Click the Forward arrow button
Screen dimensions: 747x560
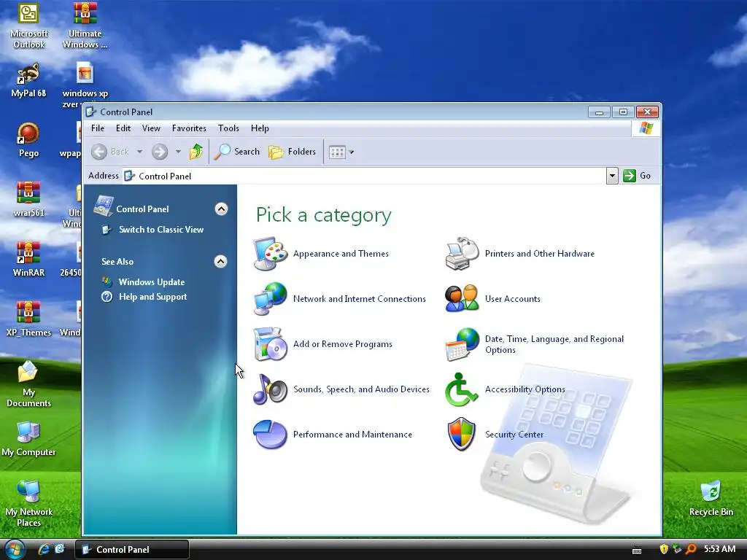tap(160, 152)
